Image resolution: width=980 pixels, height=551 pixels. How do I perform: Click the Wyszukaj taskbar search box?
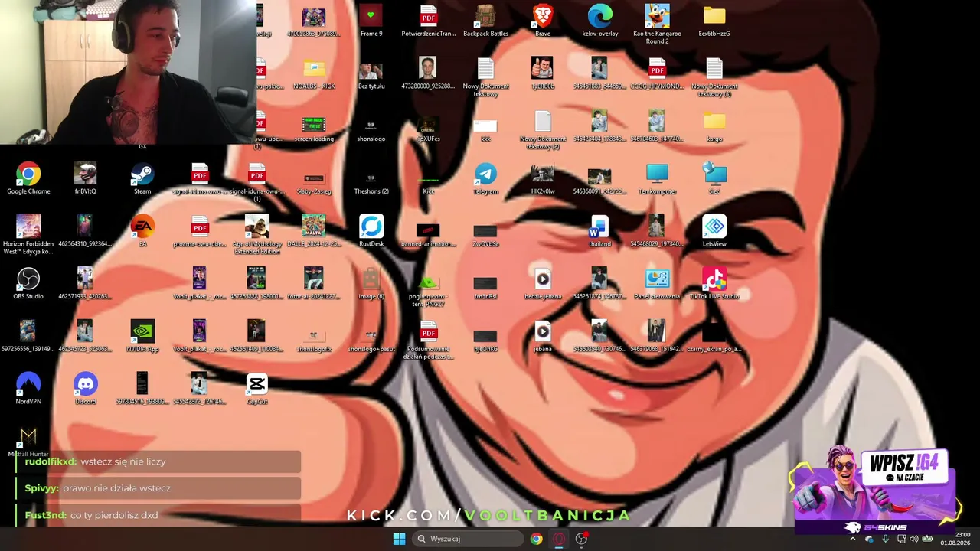click(467, 539)
